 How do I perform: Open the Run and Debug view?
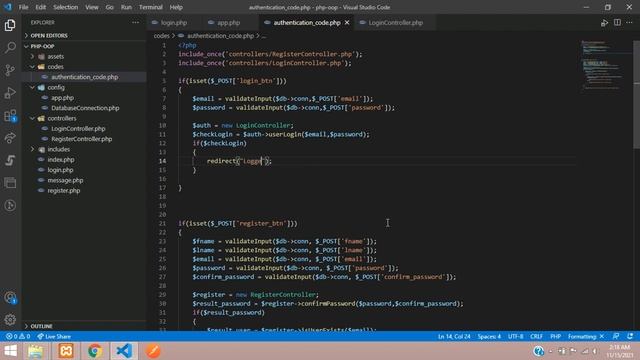click(10, 93)
